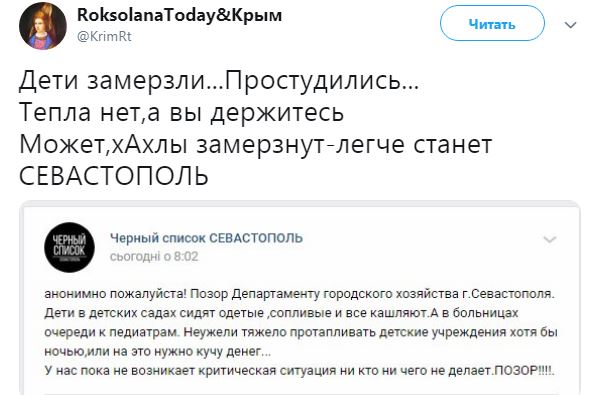Click the line Тепла нет,а вы держитесь
The width and height of the screenshot is (599, 395).
click(x=181, y=112)
